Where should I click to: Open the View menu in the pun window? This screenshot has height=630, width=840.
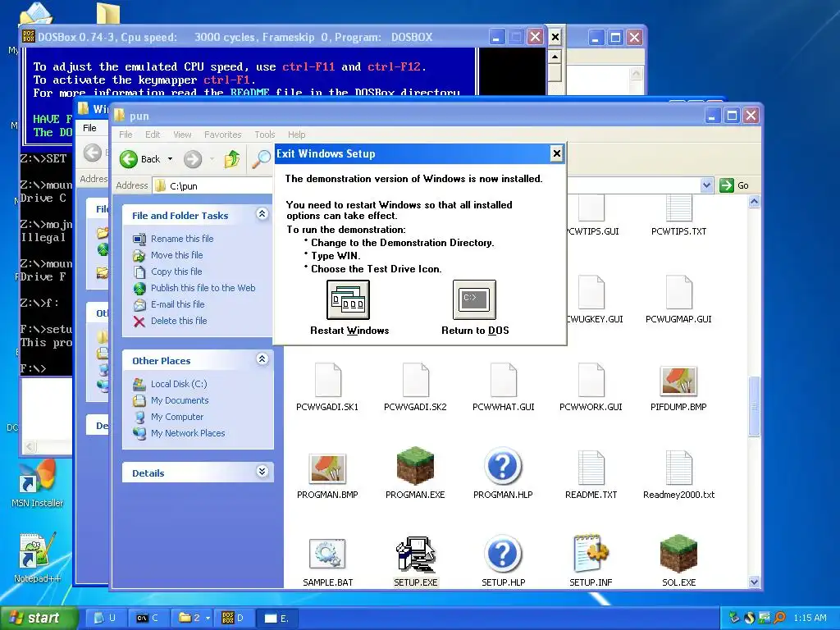point(182,135)
